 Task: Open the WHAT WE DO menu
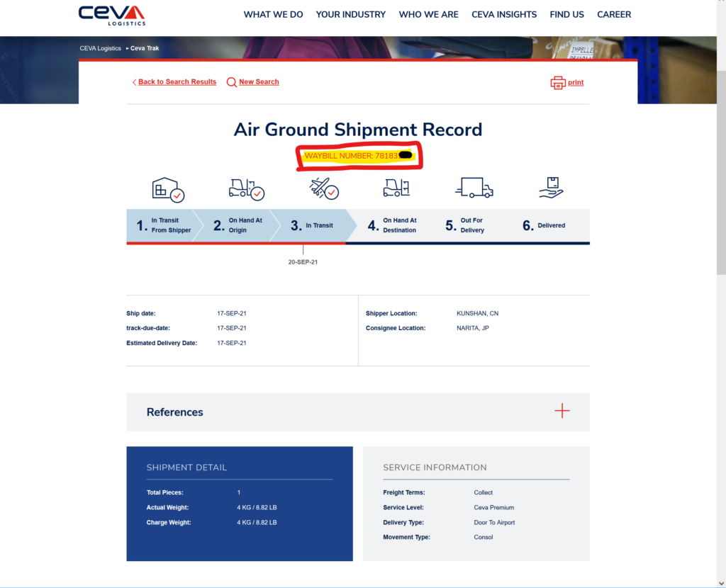[273, 15]
